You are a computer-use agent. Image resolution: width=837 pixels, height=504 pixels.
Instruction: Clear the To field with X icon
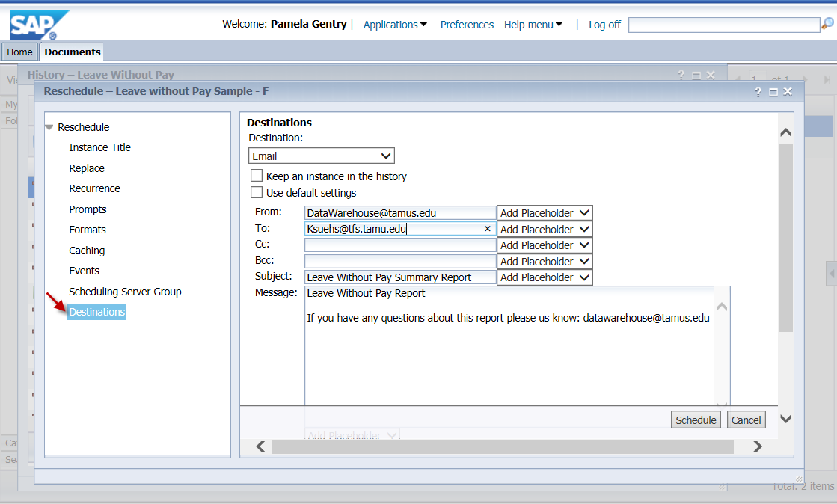[x=488, y=229]
